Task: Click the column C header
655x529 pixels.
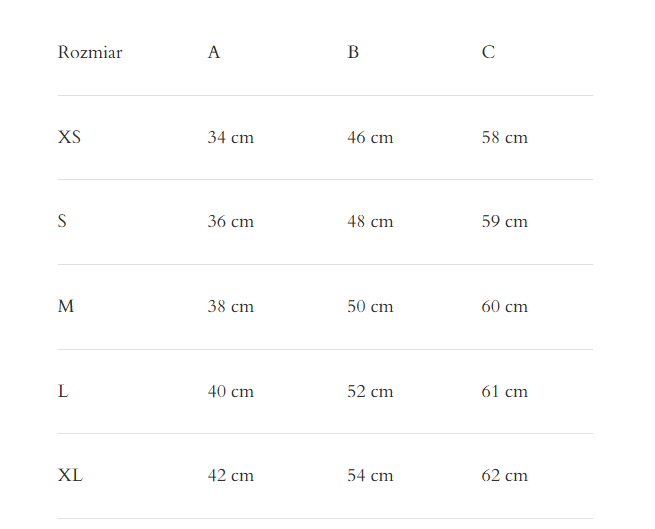Action: pyautogui.click(x=488, y=52)
